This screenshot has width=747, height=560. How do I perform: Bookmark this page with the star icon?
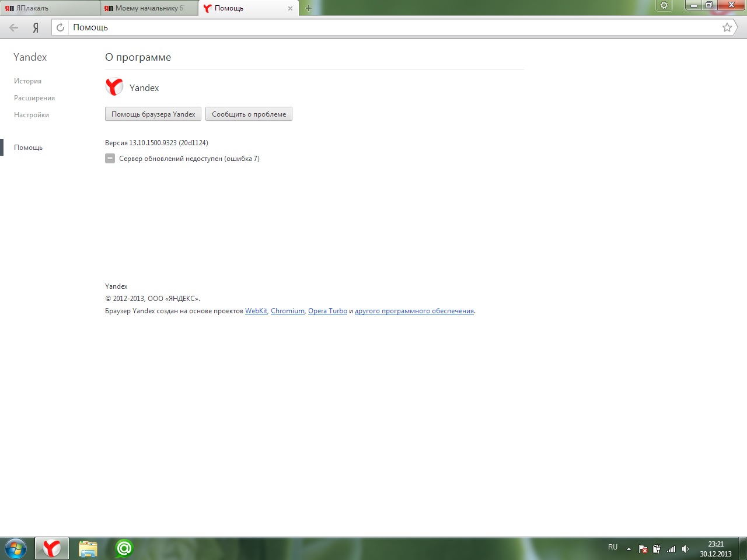pos(727,27)
